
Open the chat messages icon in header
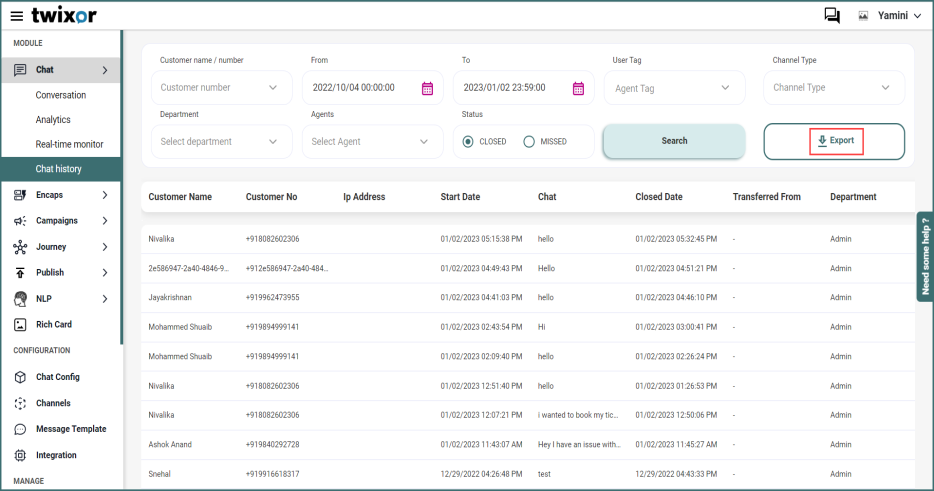click(831, 15)
